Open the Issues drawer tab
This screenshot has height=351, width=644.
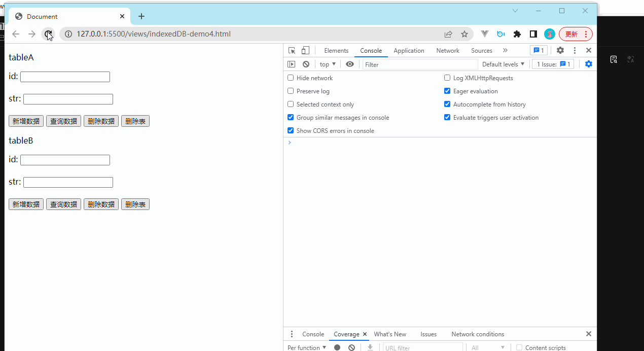coord(428,334)
